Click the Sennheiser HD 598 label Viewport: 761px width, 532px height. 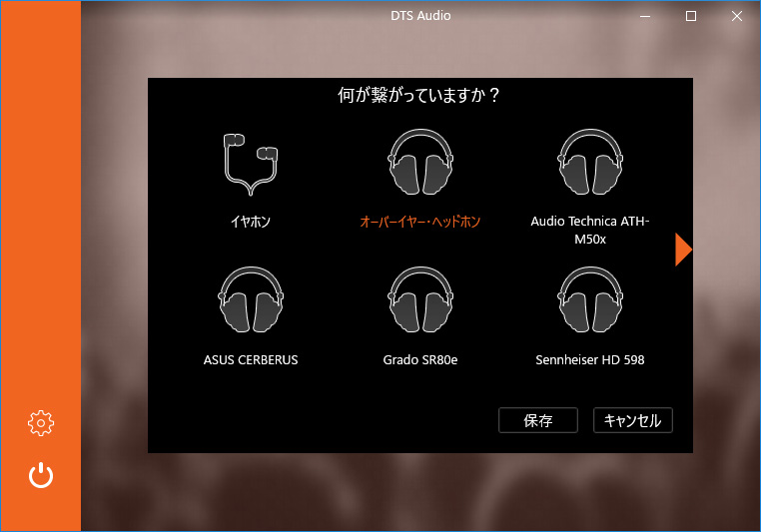tap(590, 360)
